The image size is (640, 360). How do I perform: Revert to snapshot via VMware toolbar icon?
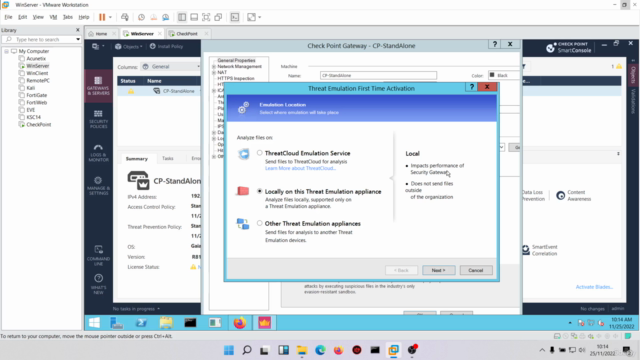tap(153, 17)
